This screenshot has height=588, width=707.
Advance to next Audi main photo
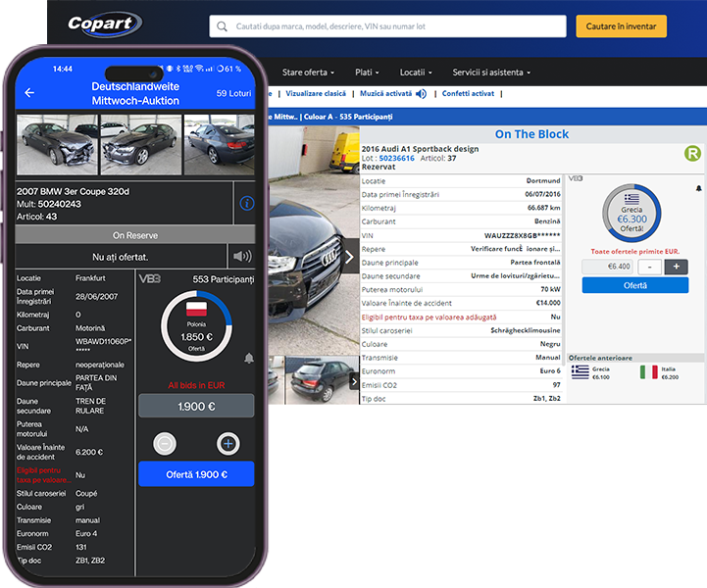point(349,257)
